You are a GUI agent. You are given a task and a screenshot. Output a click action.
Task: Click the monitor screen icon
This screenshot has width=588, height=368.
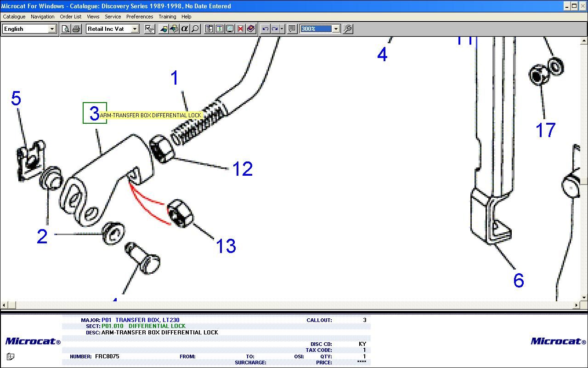click(230, 29)
